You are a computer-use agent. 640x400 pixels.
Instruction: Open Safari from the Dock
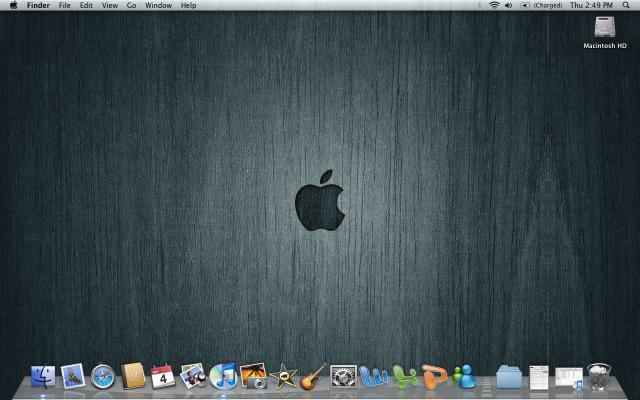coord(103,377)
